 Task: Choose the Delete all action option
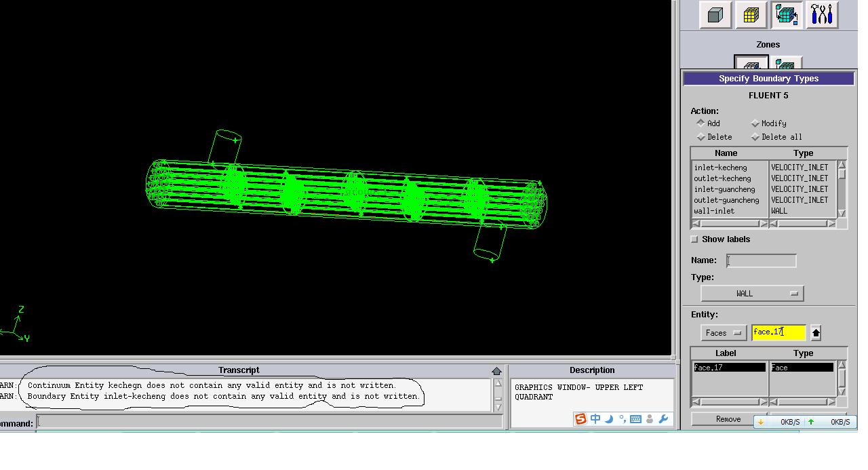tap(755, 137)
